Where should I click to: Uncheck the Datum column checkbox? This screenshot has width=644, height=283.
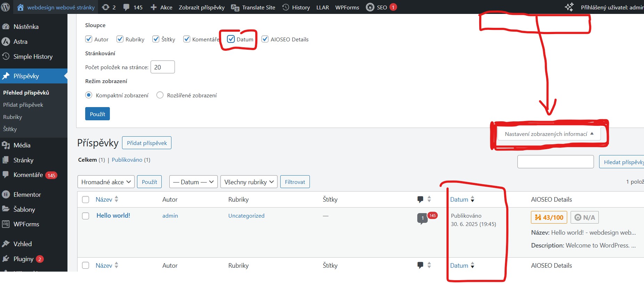(231, 39)
